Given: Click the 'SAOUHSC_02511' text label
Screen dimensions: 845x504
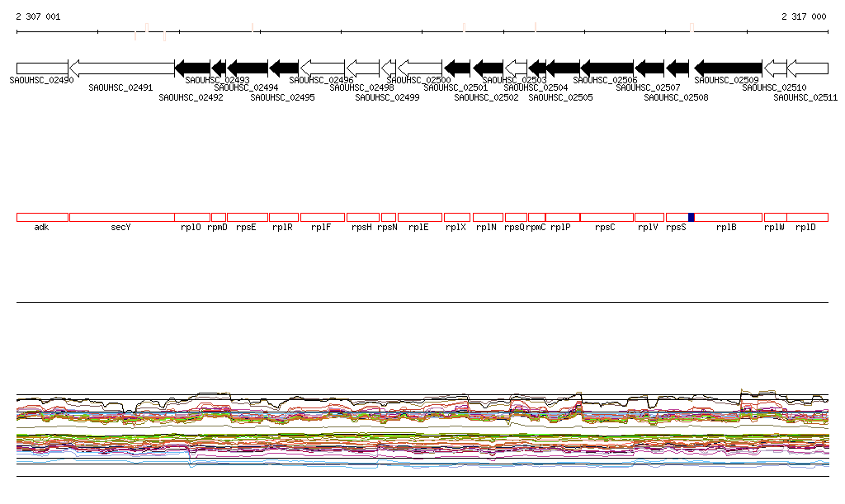Looking at the screenshot, I should [805, 97].
